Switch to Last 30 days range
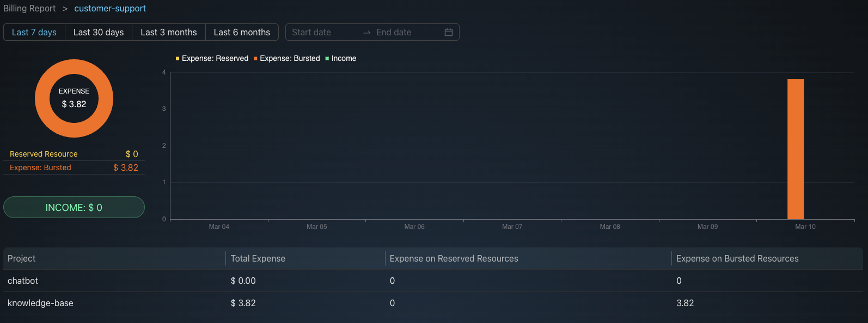The image size is (868, 323). (x=99, y=32)
